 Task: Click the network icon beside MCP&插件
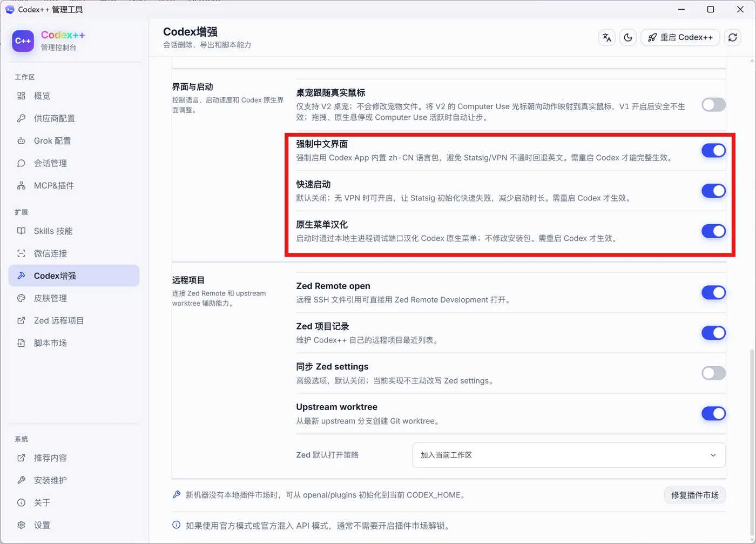(x=21, y=185)
